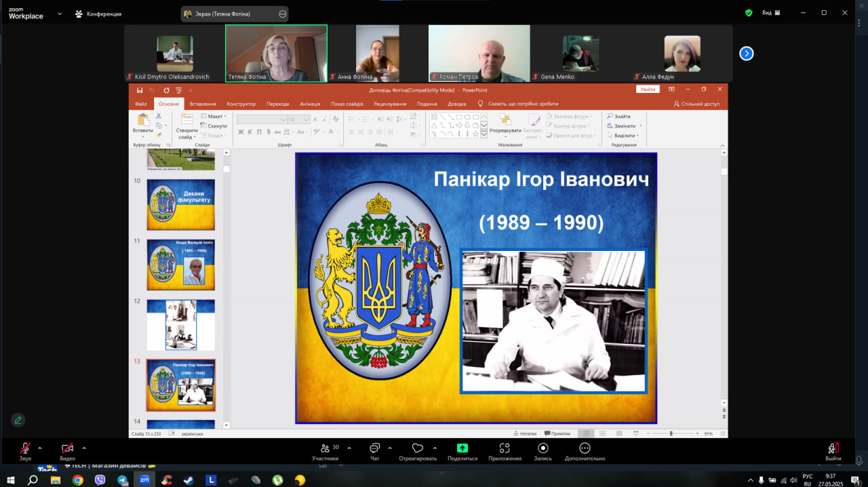
Task: Open the Замінити replace dropdown arrow
Action: (x=640, y=126)
